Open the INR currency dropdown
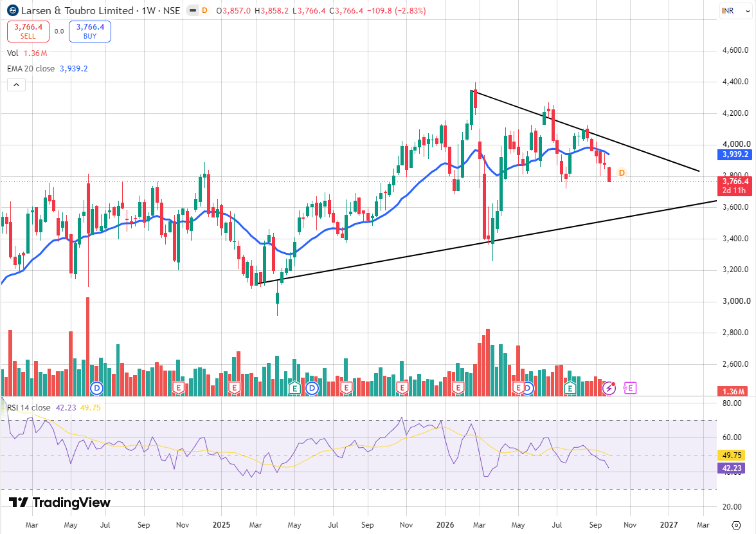This screenshot has height=534, width=756. click(x=735, y=10)
